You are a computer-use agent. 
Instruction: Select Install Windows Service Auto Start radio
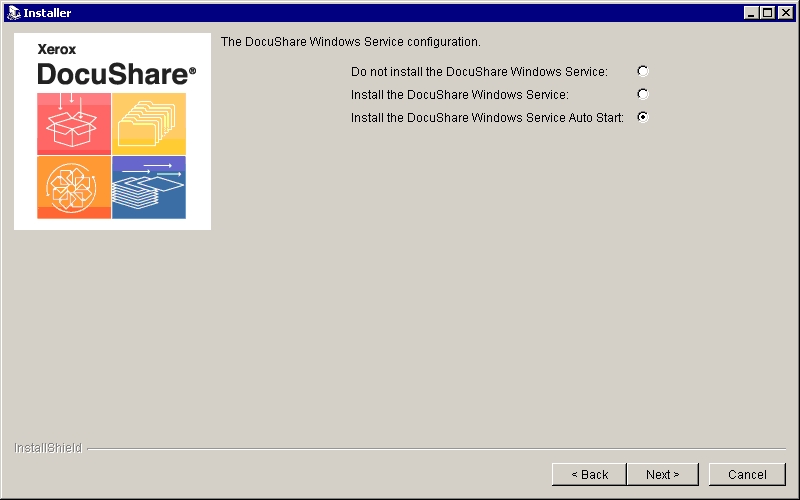pos(643,117)
